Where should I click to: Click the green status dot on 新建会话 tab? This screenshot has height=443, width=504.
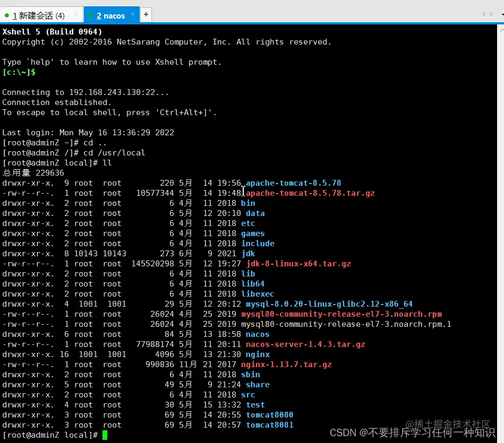(x=7, y=15)
